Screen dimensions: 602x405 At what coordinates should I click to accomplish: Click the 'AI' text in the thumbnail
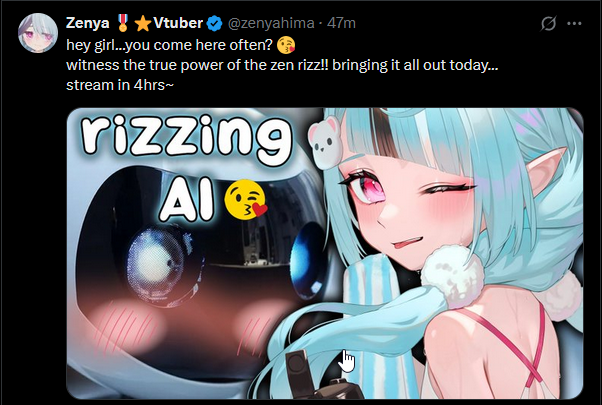[187, 200]
